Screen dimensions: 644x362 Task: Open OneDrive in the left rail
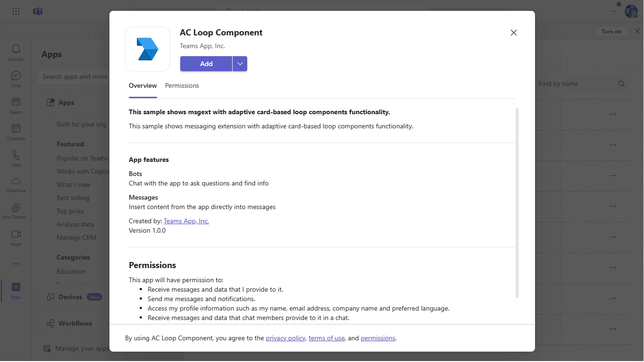point(16,185)
